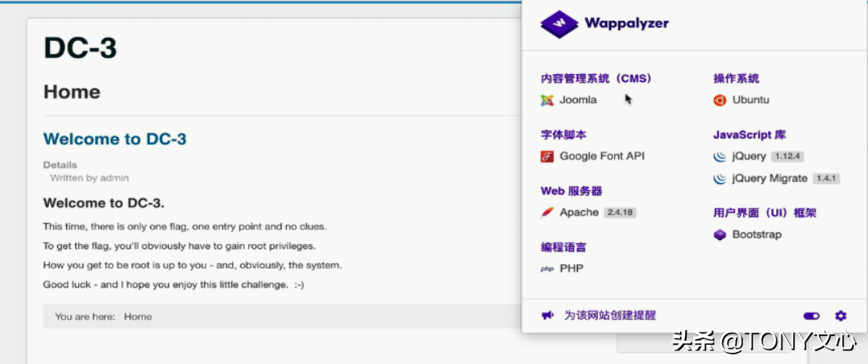Click the 'only one flag' sentence
The width and height of the screenshot is (868, 364).
[185, 226]
